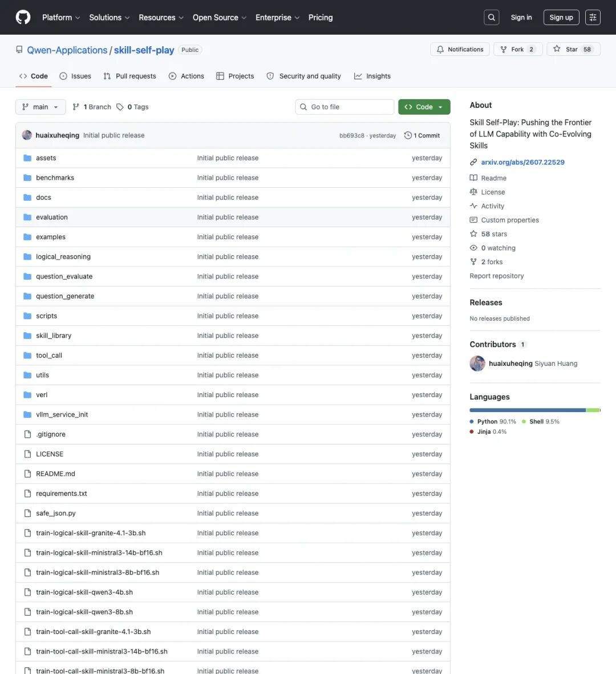Click the README.md file icon
616x674 pixels.
27,474
